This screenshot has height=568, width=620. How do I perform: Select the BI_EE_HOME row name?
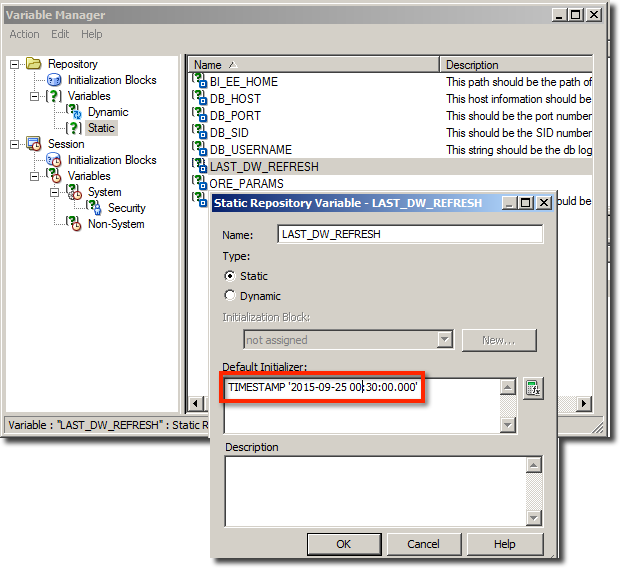click(244, 81)
